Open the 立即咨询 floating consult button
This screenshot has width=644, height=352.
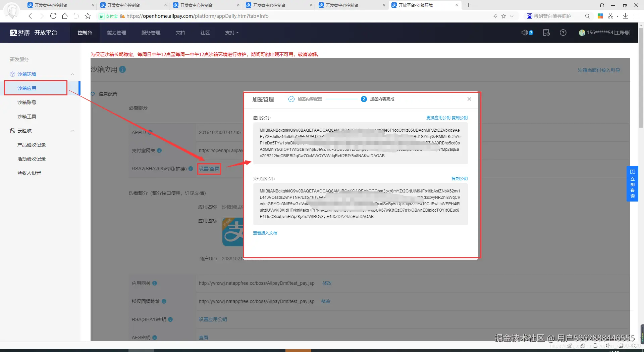pyautogui.click(x=632, y=184)
